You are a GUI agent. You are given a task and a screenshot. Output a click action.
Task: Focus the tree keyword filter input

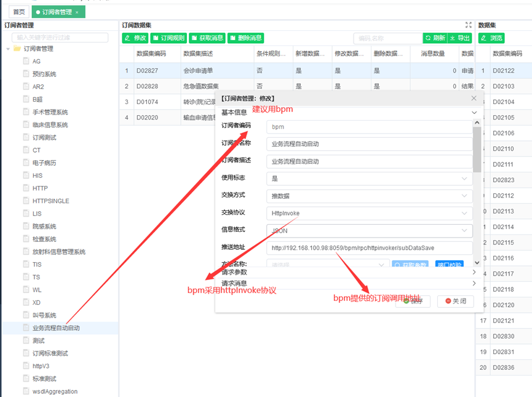[x=60, y=38]
